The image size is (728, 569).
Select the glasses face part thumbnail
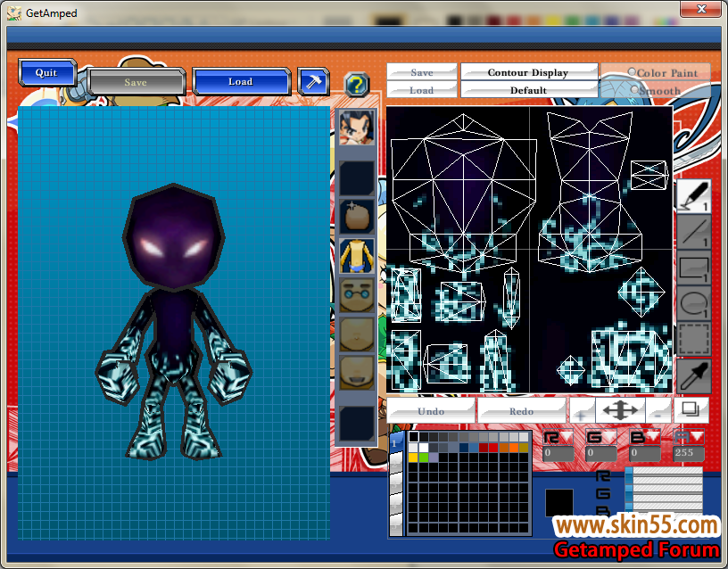pyautogui.click(x=356, y=295)
